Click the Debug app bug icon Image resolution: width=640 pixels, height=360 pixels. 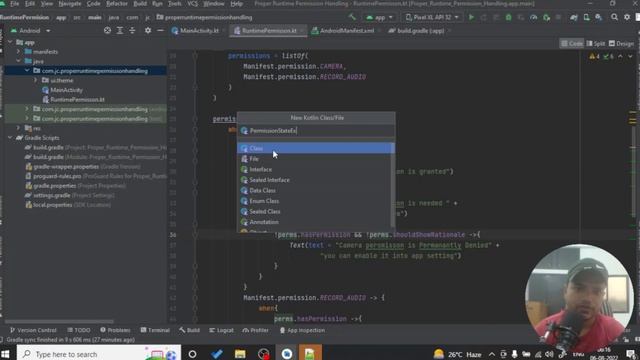(x=509, y=18)
